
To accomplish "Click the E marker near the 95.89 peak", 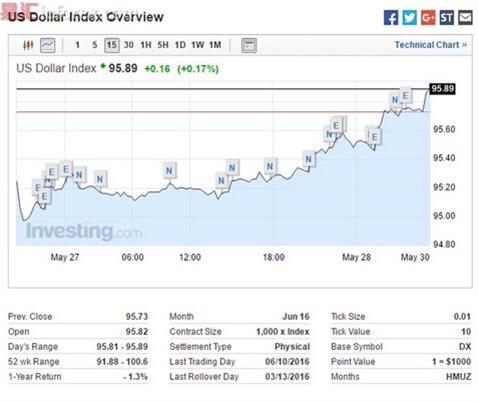I will 405,96.
